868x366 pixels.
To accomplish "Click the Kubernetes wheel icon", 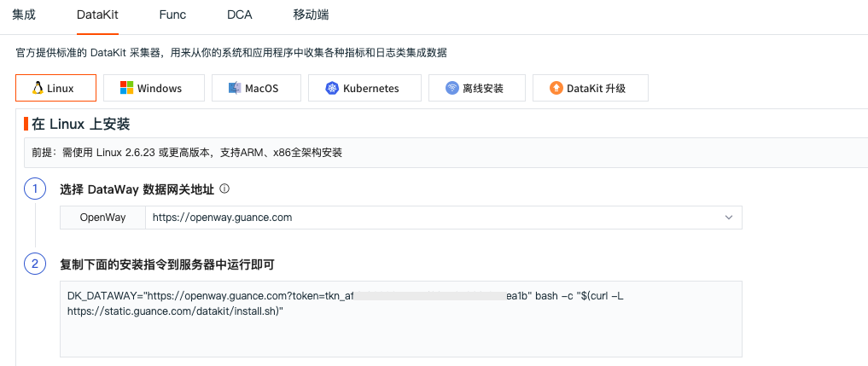I will point(332,88).
